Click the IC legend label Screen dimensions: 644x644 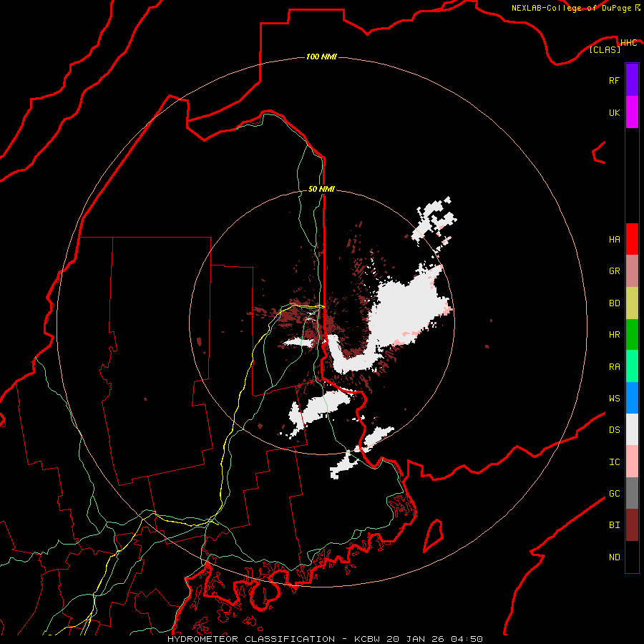614,462
